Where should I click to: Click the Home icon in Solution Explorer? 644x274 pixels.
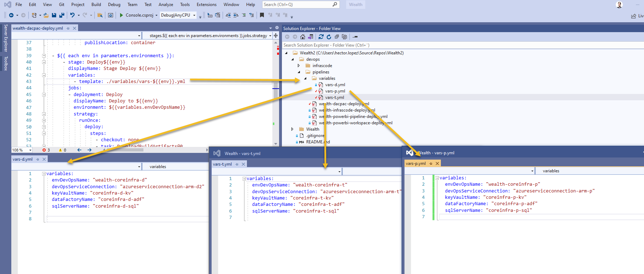(x=303, y=37)
